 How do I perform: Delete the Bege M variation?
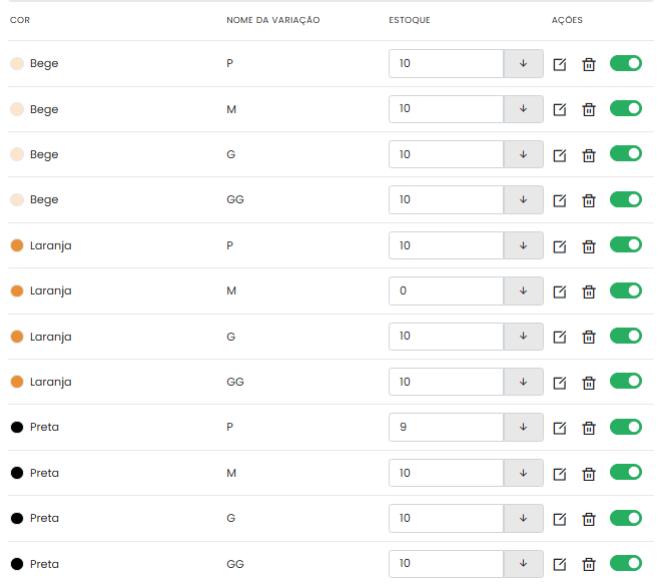click(x=589, y=110)
